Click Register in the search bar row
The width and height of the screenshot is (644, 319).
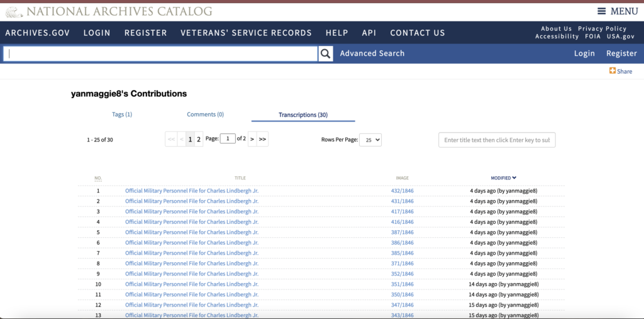click(621, 53)
